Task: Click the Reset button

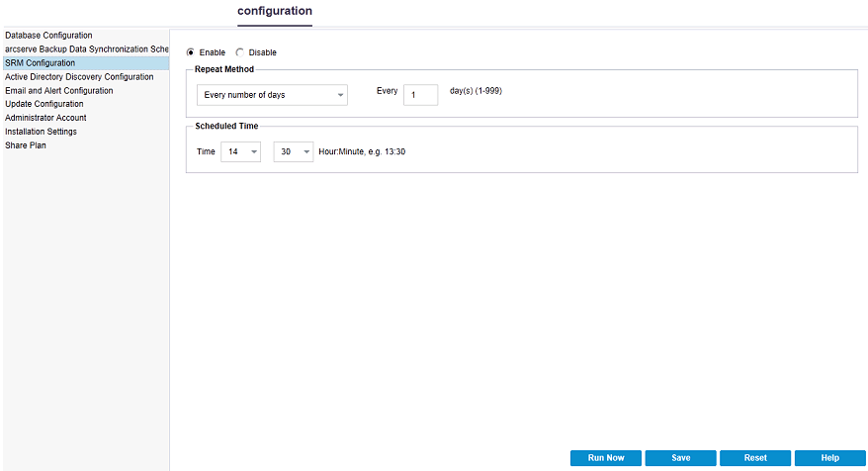Action: tap(755, 458)
